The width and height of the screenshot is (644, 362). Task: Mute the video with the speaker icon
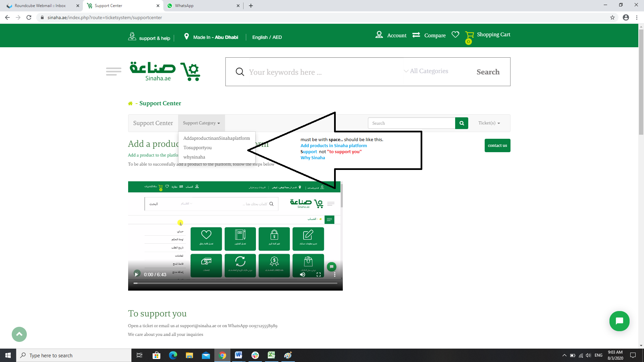[303, 275]
